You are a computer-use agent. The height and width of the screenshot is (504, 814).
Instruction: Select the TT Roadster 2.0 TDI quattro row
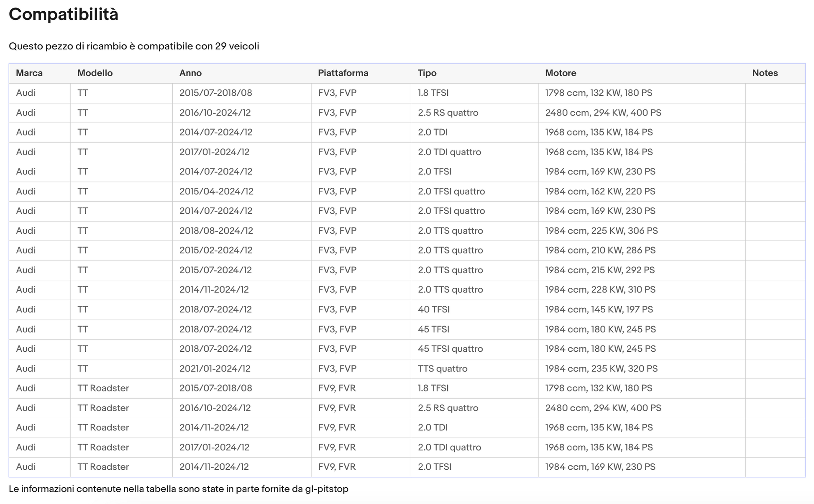pyautogui.click(x=407, y=448)
